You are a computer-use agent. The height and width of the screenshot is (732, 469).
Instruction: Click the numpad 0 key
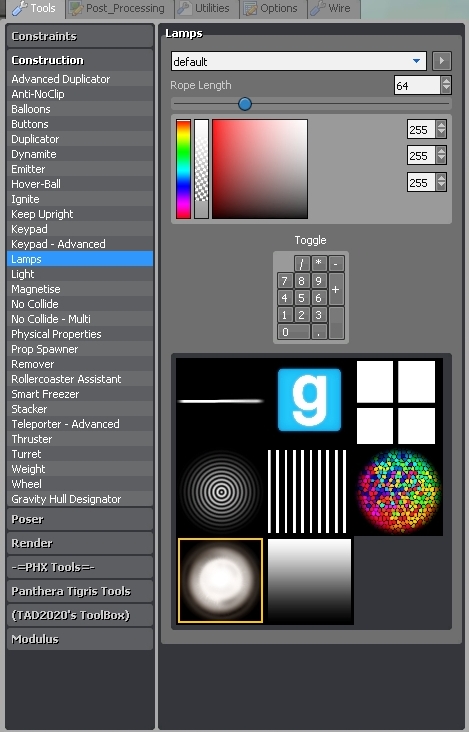pyautogui.click(x=294, y=332)
